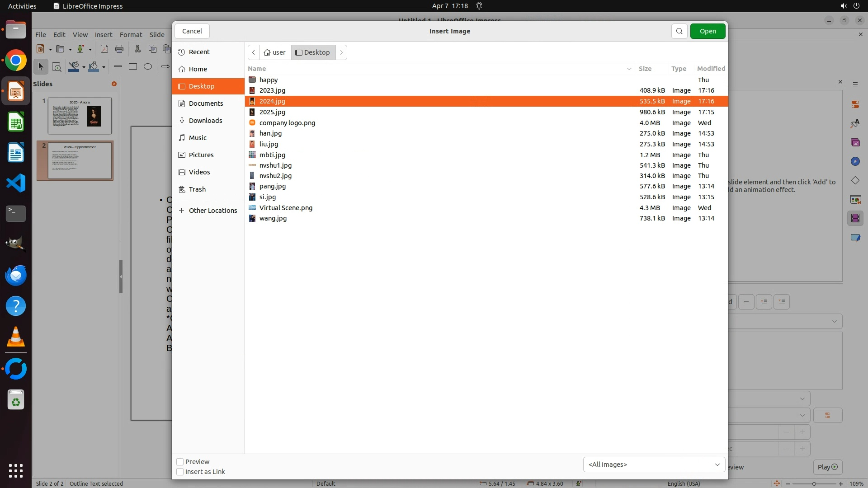Select the Downloads sidebar location

click(x=205, y=121)
